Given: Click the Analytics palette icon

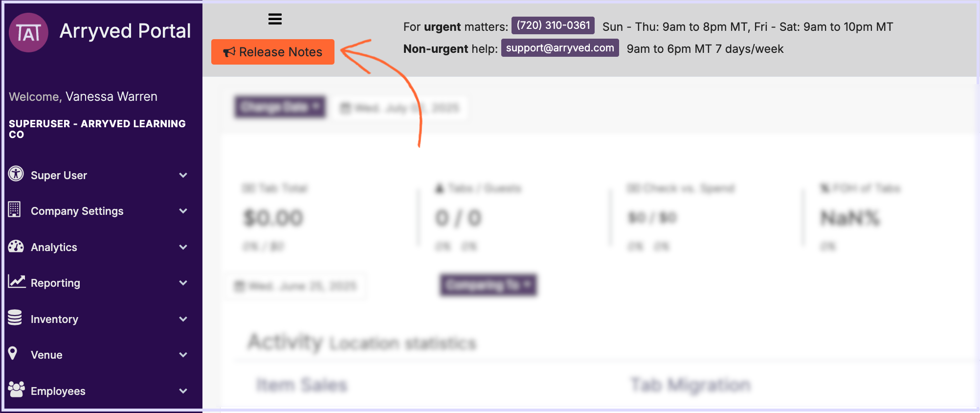Looking at the screenshot, I should click(x=16, y=246).
